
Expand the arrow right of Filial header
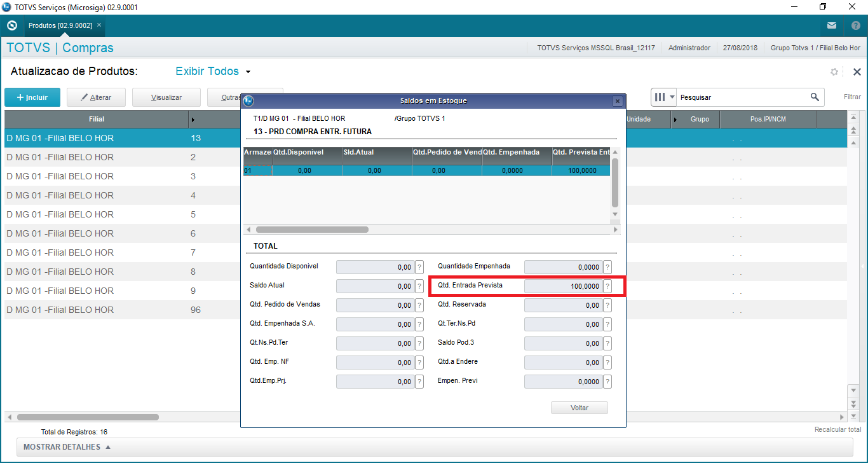193,120
